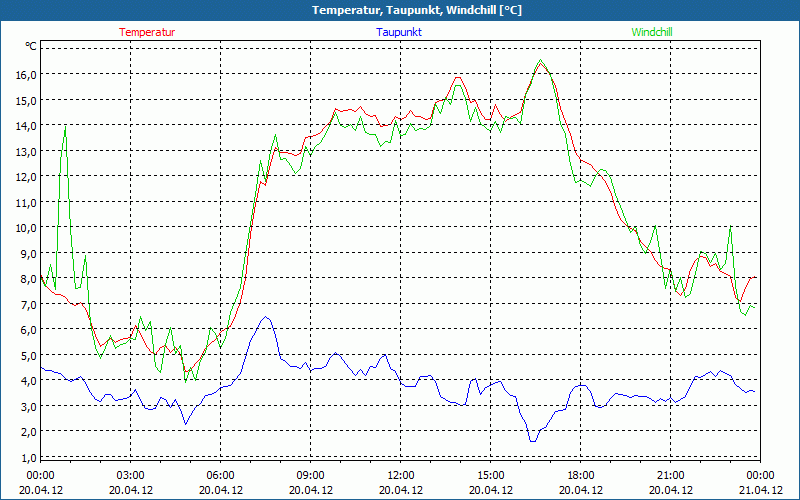Screen dimensions: 800x500
Task: Click the 13,0 y-axis value
Action: pyautogui.click(x=26, y=151)
